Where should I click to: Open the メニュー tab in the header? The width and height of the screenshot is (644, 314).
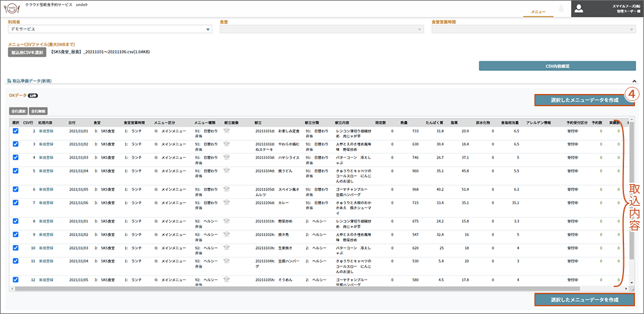click(538, 12)
